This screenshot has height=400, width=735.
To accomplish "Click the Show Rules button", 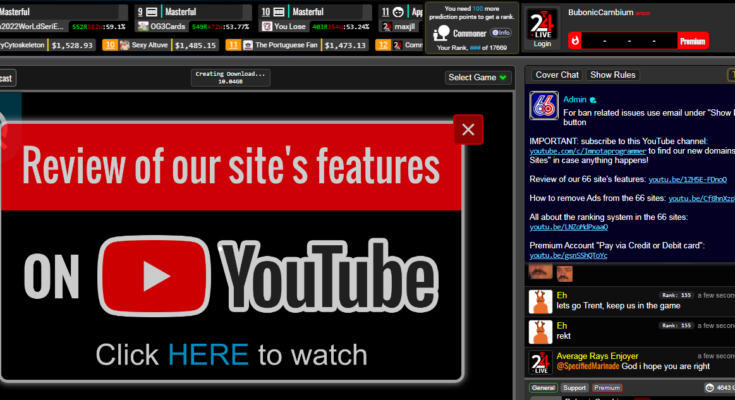I will (613, 75).
